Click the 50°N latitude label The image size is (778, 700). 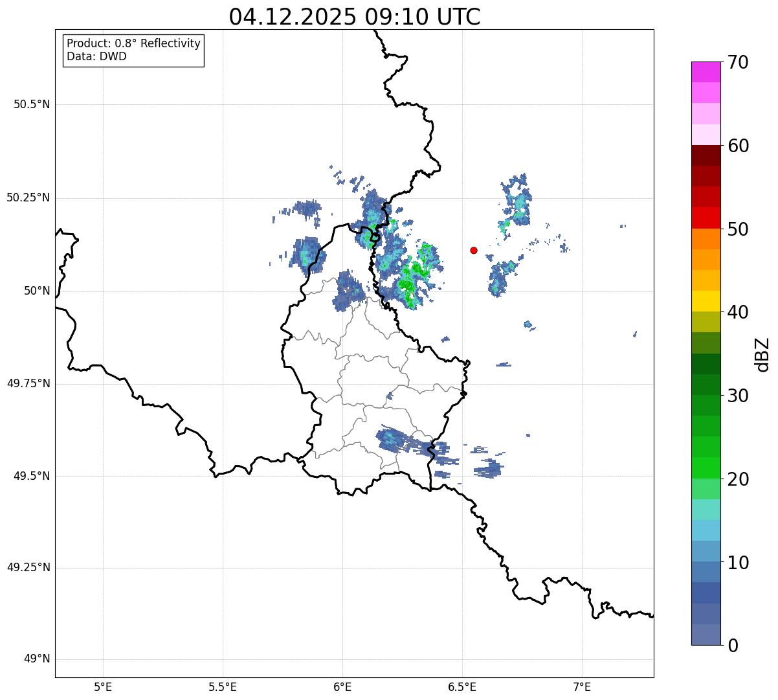37,291
